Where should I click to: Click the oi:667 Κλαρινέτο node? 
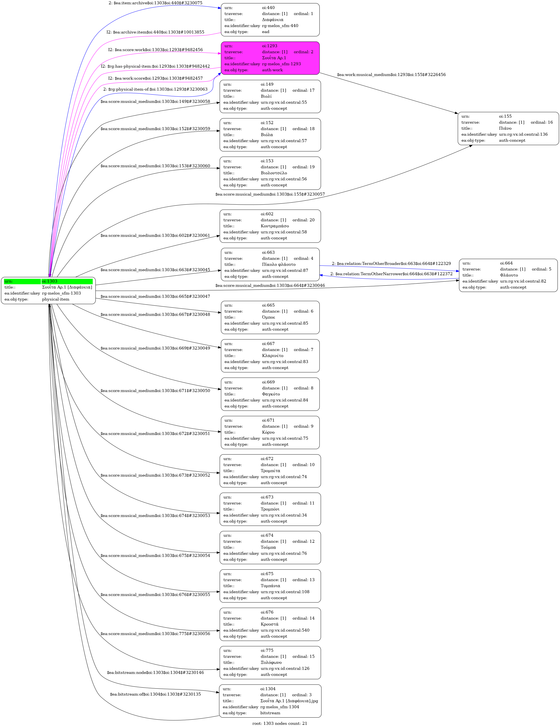click(x=270, y=356)
